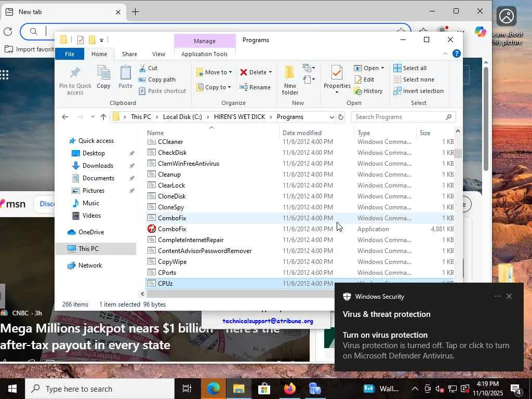
Task: Switch to the Home ribbon tab
Action: click(99, 54)
